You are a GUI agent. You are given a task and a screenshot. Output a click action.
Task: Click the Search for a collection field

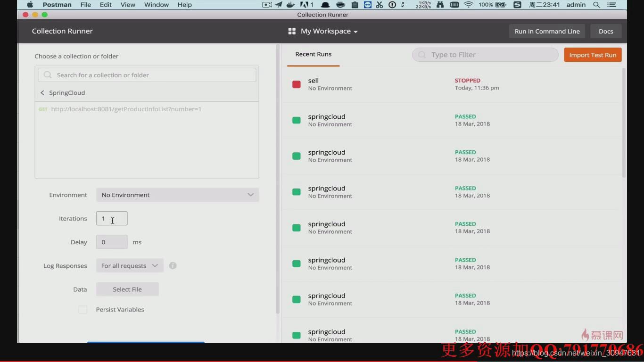147,75
